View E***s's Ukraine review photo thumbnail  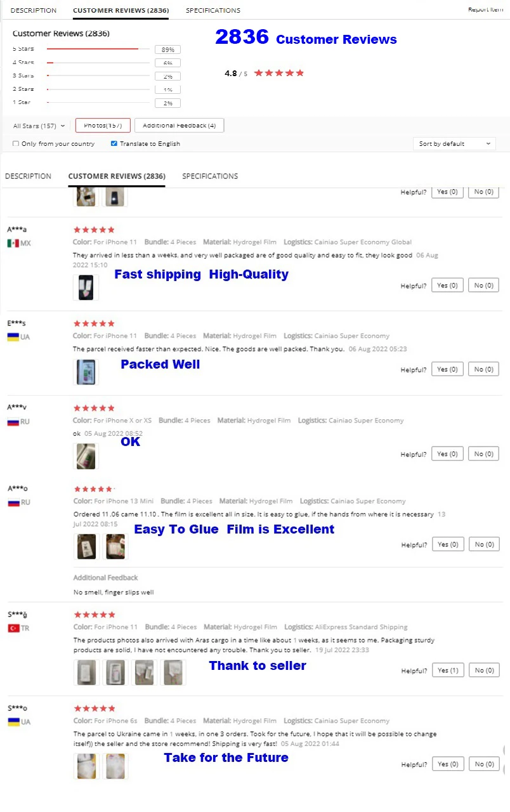click(86, 372)
